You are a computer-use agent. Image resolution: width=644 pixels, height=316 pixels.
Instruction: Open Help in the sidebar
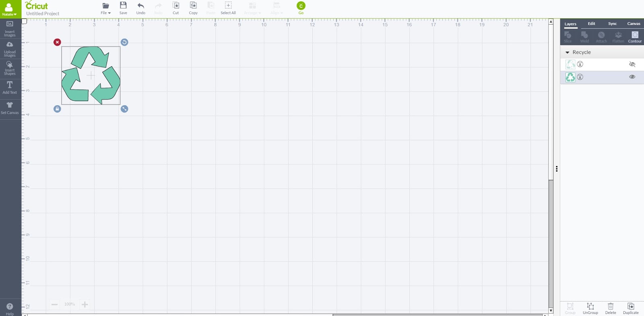(10, 309)
